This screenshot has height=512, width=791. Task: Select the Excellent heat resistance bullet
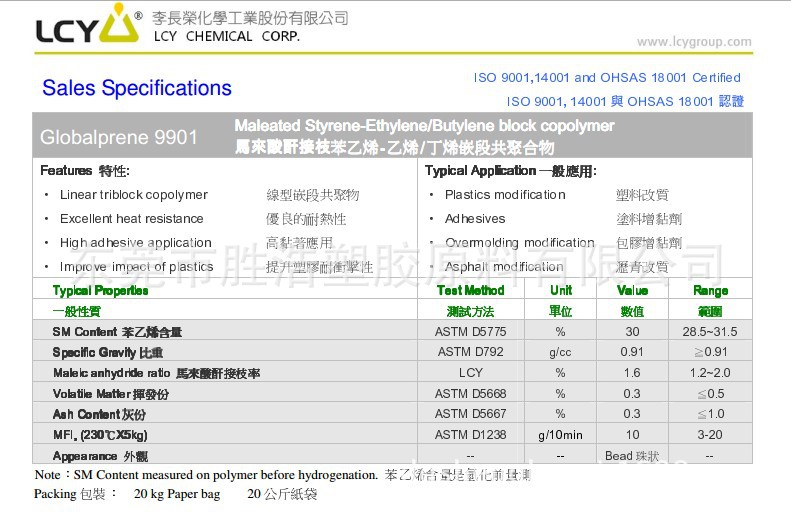[131, 219]
